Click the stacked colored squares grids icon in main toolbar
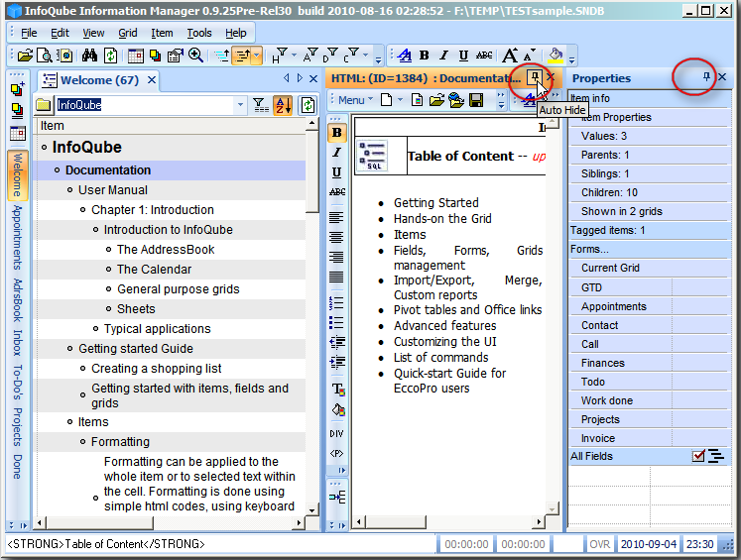Screen dimensions: 741x560 (155, 56)
